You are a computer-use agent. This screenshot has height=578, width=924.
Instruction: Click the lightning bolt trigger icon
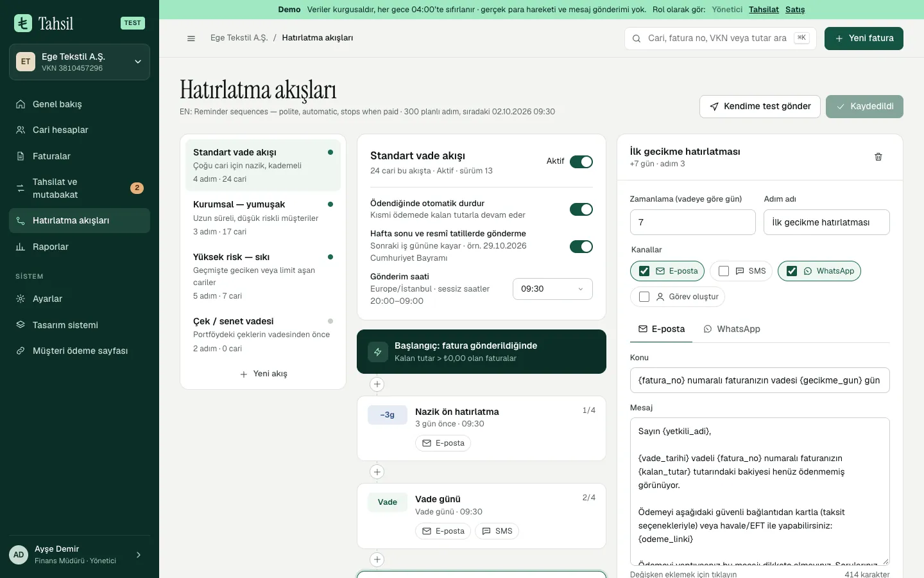[377, 352]
